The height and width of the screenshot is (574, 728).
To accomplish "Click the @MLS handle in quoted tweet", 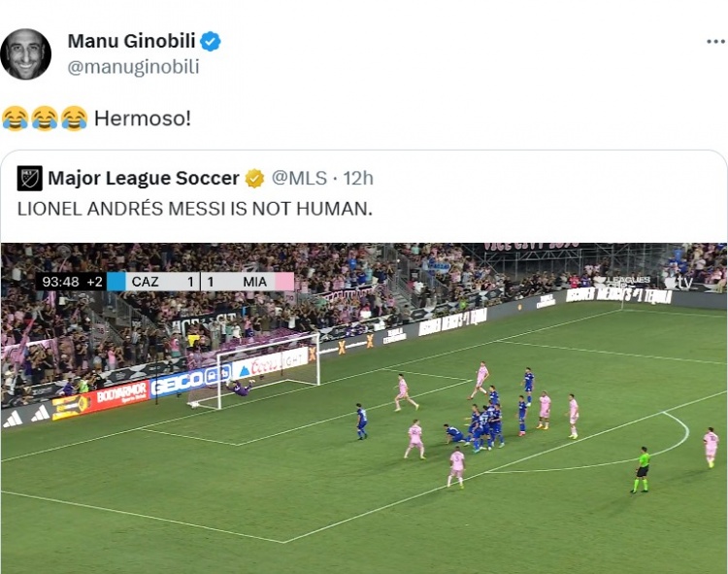I will pyautogui.click(x=299, y=179).
